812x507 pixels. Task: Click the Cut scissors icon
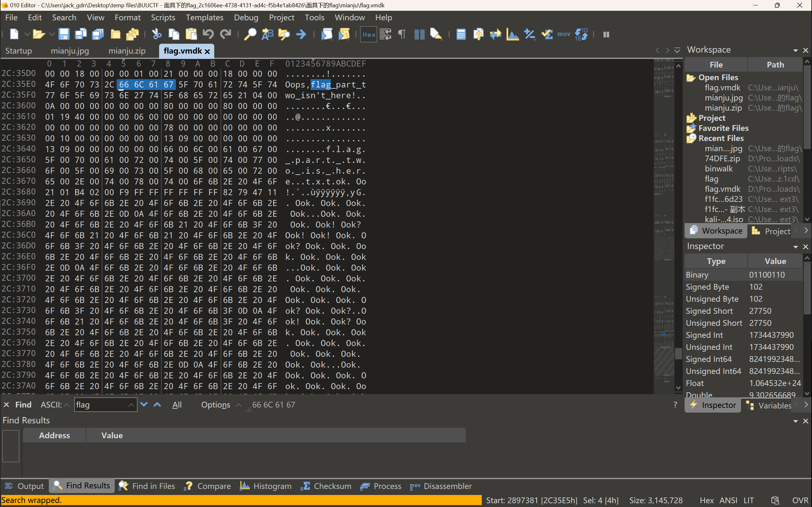(x=156, y=34)
